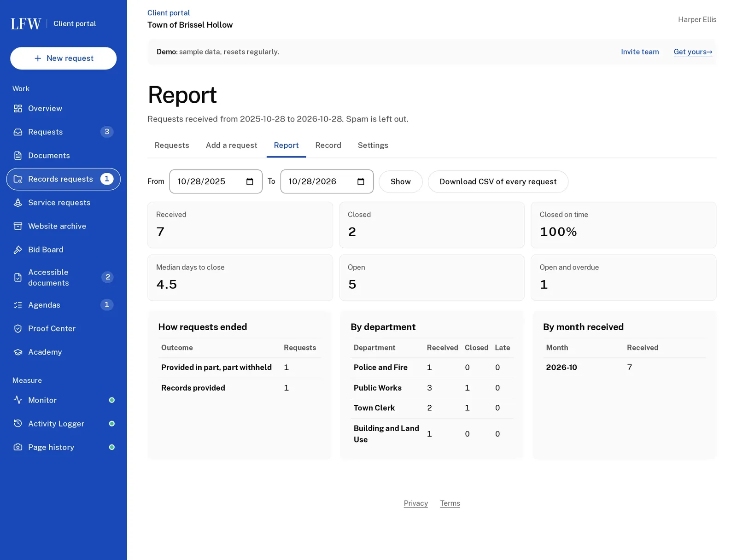737x560 pixels.
Task: Switch to the Settings tab
Action: pyautogui.click(x=373, y=146)
